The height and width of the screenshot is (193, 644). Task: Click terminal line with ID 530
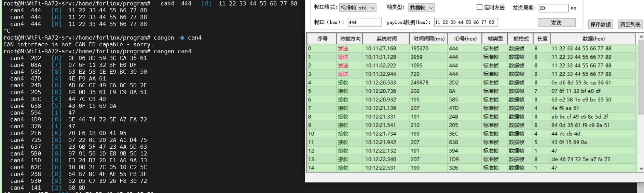pos(79,181)
